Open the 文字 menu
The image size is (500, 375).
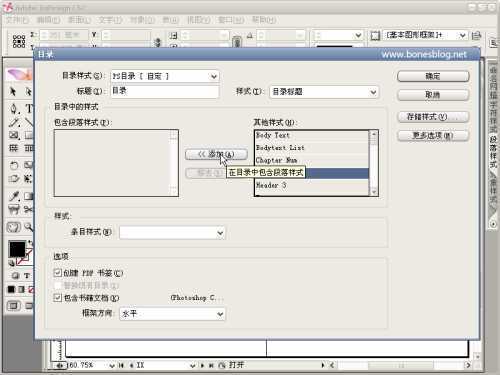[110, 20]
